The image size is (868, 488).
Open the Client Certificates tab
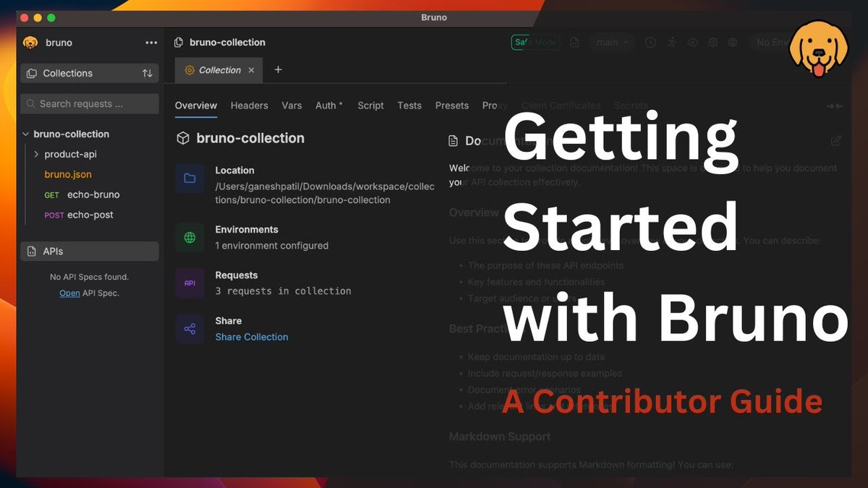561,106
